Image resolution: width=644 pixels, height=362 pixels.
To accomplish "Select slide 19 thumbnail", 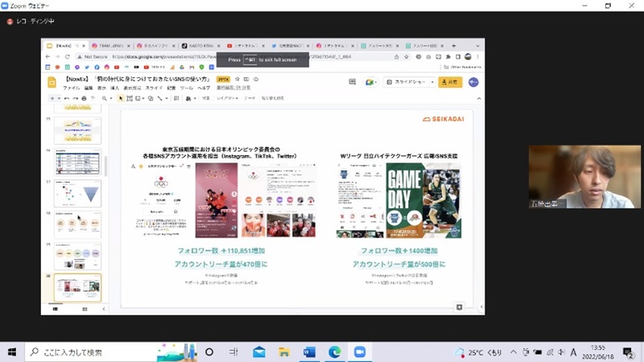I will [77, 256].
